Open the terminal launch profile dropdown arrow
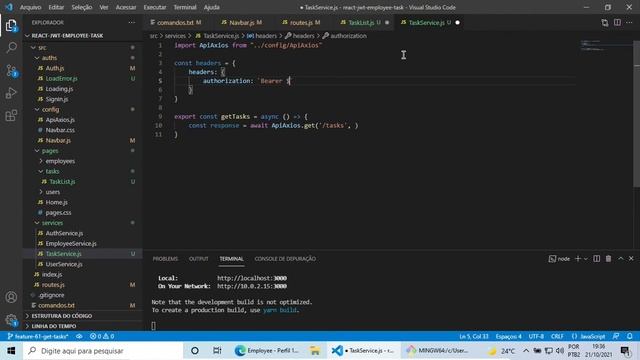640x360 pixels. 586,259
